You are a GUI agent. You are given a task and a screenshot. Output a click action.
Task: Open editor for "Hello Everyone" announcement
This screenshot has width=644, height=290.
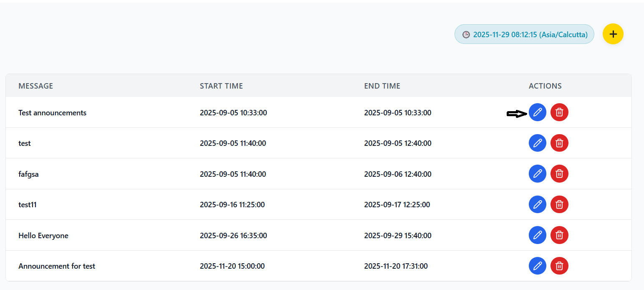click(x=538, y=235)
